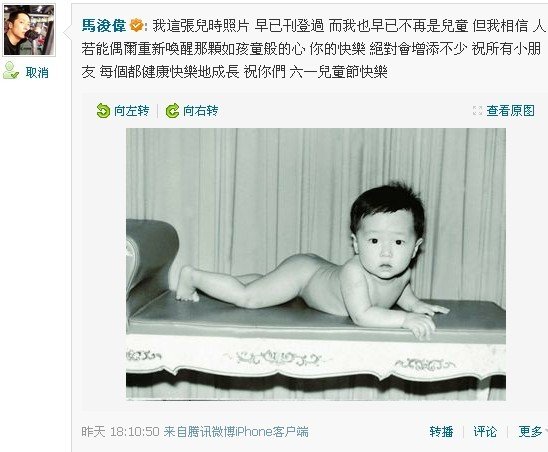Click the green rotate-right arrow icon

(x=172, y=111)
